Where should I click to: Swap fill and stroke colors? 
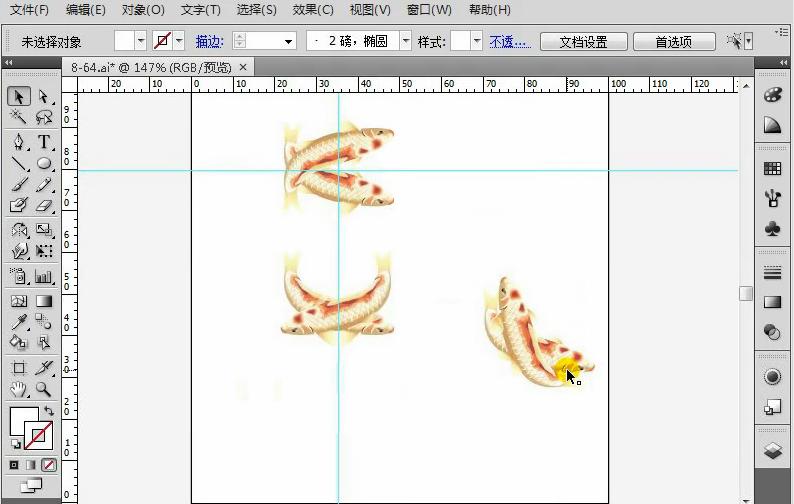[x=49, y=410]
